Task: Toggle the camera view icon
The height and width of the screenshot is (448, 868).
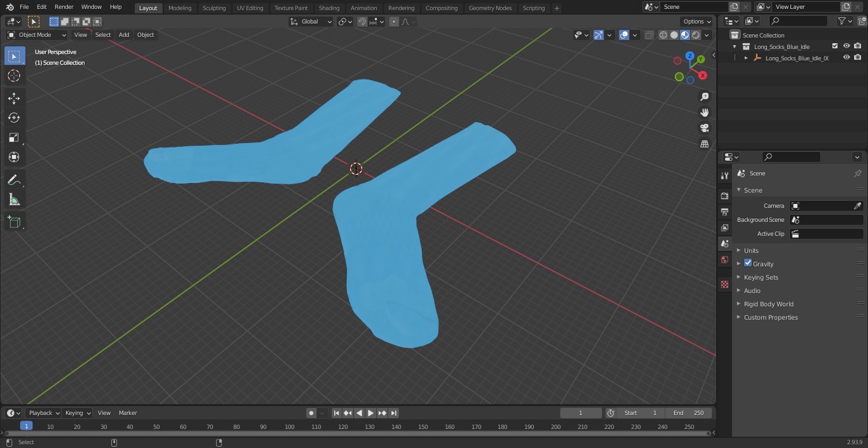Action: coord(704,128)
